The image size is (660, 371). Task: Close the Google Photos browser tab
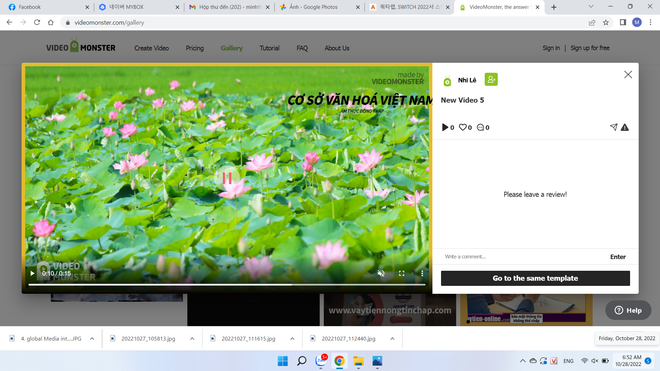[357, 7]
